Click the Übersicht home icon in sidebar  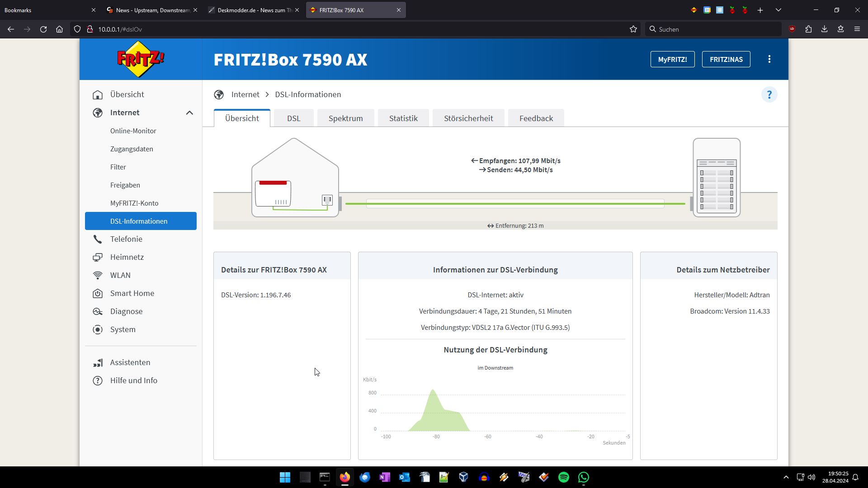click(98, 94)
